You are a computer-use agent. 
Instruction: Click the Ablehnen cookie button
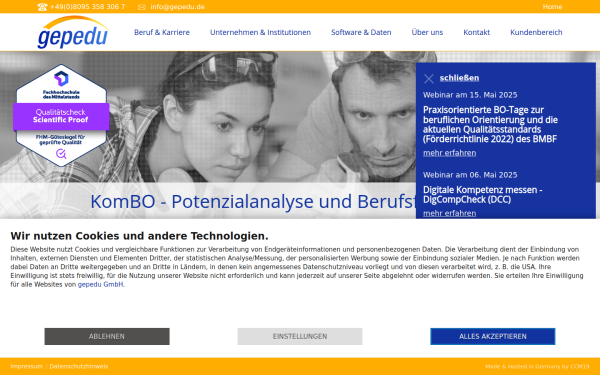(107, 336)
